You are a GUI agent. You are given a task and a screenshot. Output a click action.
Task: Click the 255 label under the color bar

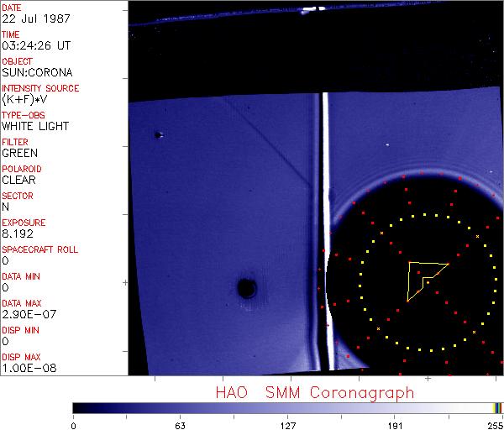pos(493,425)
